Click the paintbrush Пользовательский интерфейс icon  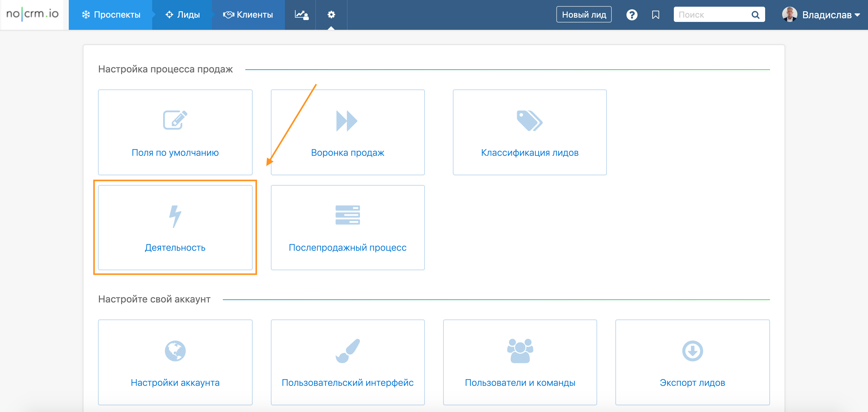click(347, 351)
